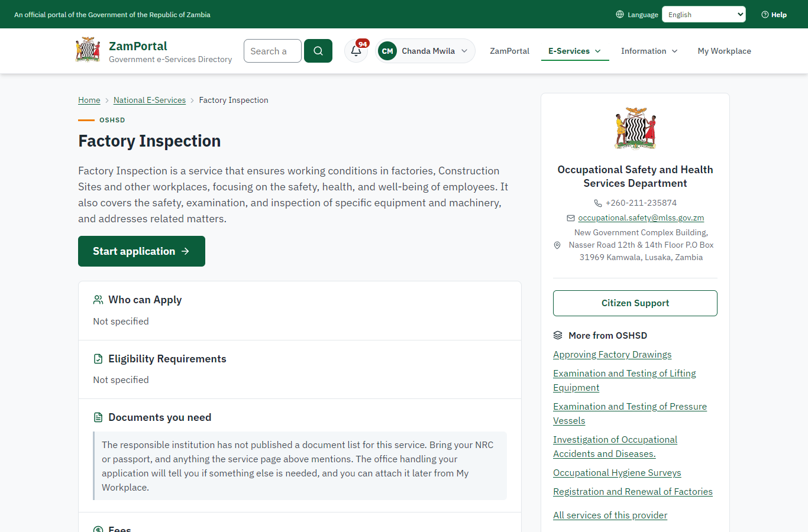The height and width of the screenshot is (532, 808).
Task: Go to Home breadcrumb
Action: click(89, 100)
